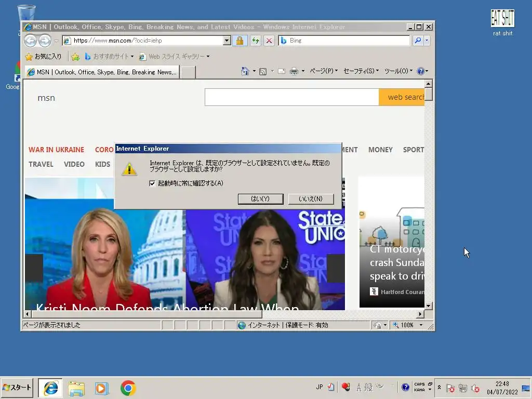Open search provider dropdown next to magnifier
The height and width of the screenshot is (399, 532).
tap(427, 41)
